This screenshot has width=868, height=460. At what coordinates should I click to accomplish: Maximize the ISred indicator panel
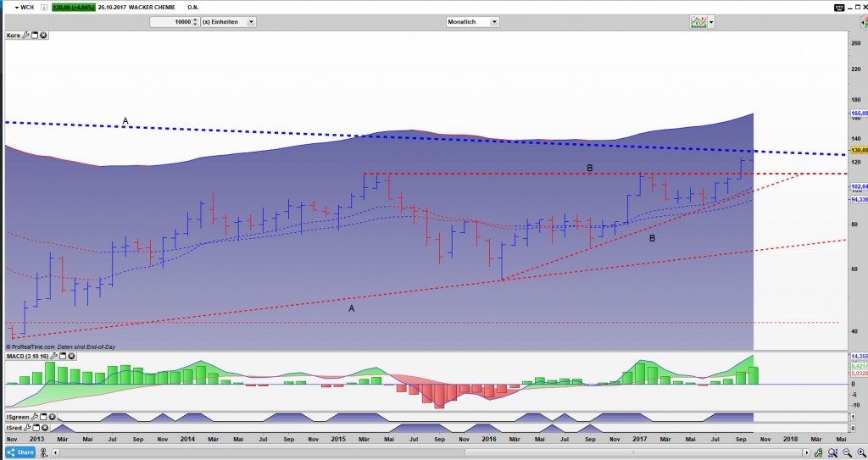(36, 427)
